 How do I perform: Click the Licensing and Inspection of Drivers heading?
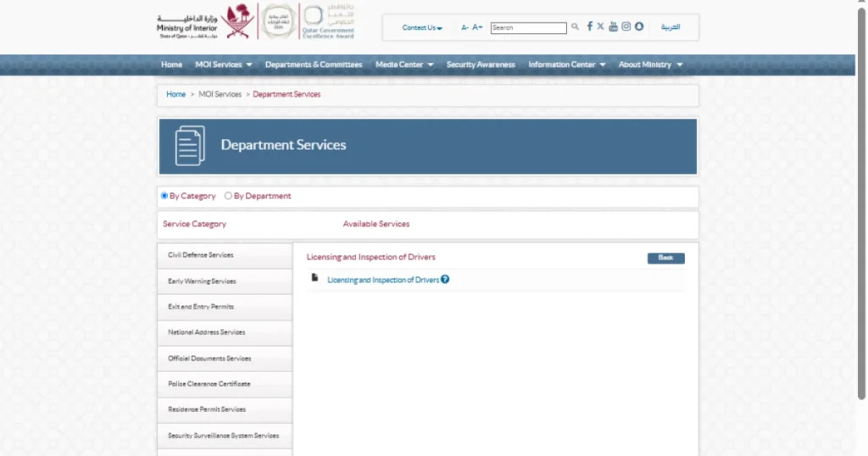click(371, 257)
